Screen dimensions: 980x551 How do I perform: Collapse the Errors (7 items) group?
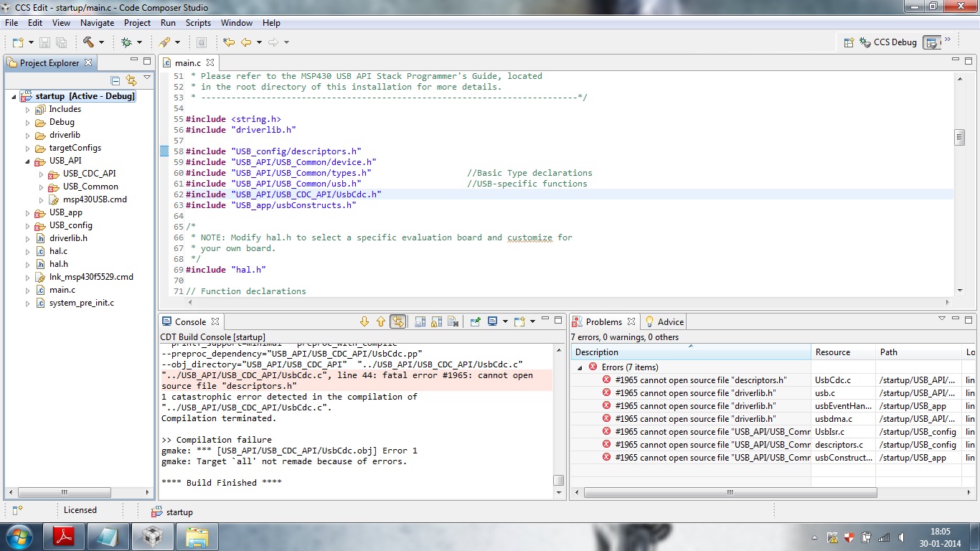coord(580,367)
